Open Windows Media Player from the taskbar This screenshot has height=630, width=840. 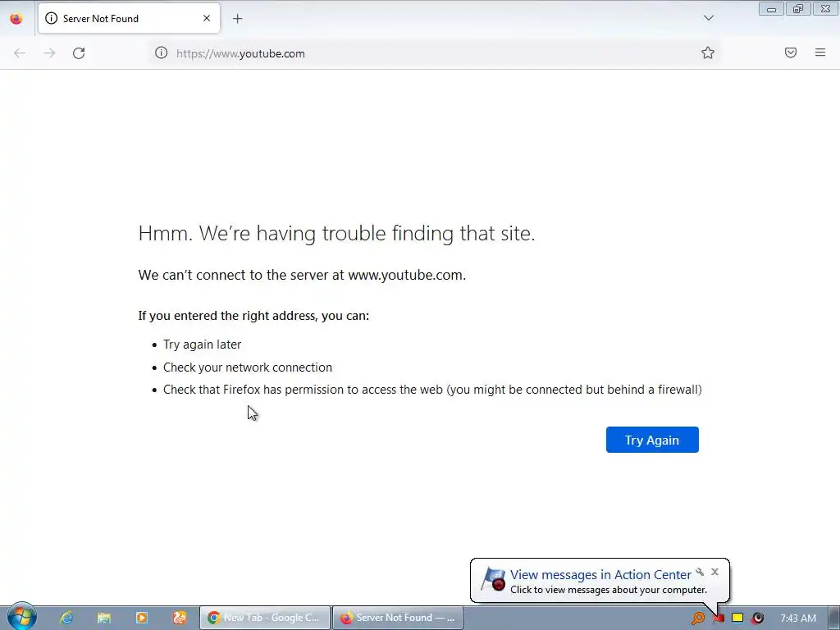pyautogui.click(x=141, y=618)
